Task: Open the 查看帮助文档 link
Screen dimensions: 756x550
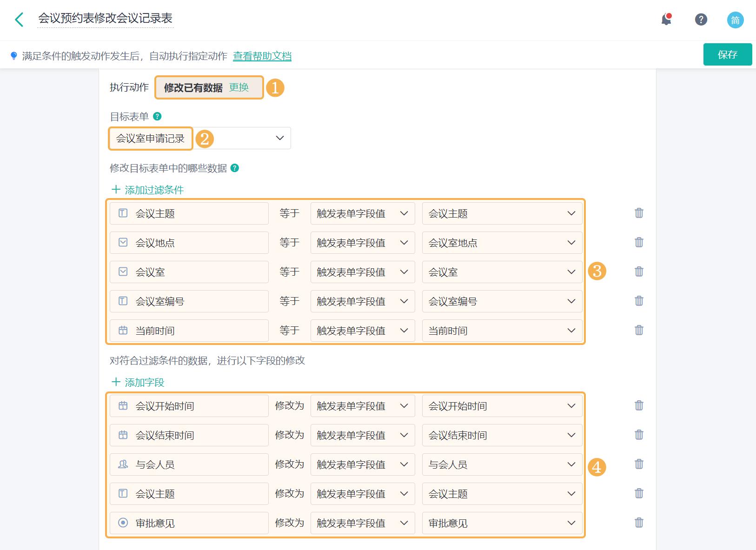Action: coord(262,56)
